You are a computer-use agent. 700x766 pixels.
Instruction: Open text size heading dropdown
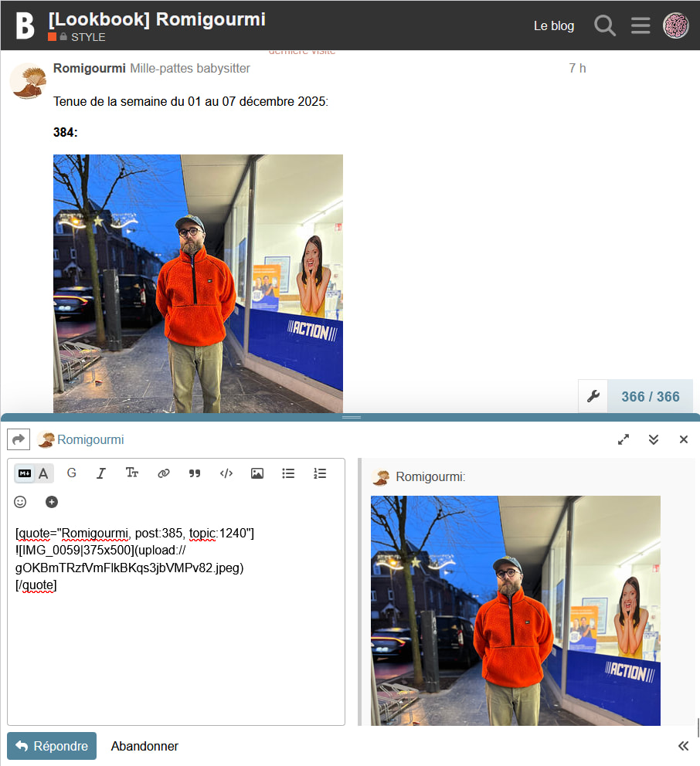pos(132,473)
